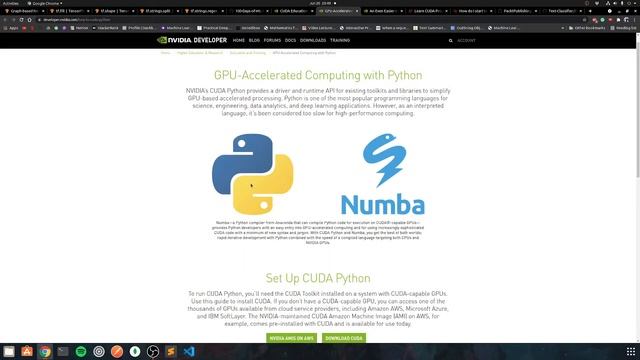The height and width of the screenshot is (360, 640).
Task: Open the BLOG menu item
Action: pyautogui.click(x=254, y=40)
